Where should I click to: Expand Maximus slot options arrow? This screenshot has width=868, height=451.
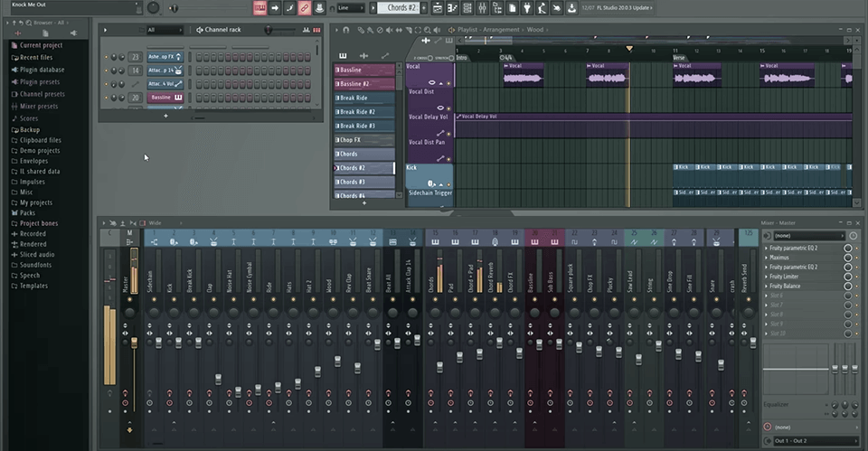(766, 258)
